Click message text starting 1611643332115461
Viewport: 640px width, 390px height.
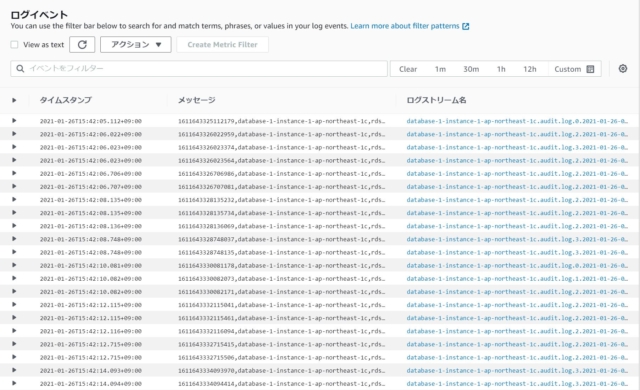click(281, 318)
